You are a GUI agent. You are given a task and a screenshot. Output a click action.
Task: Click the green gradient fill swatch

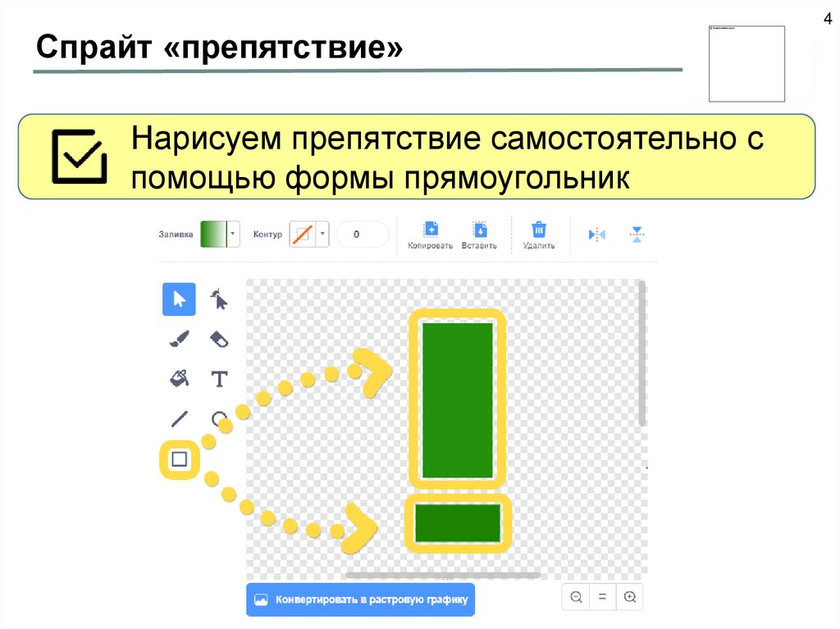(213, 235)
